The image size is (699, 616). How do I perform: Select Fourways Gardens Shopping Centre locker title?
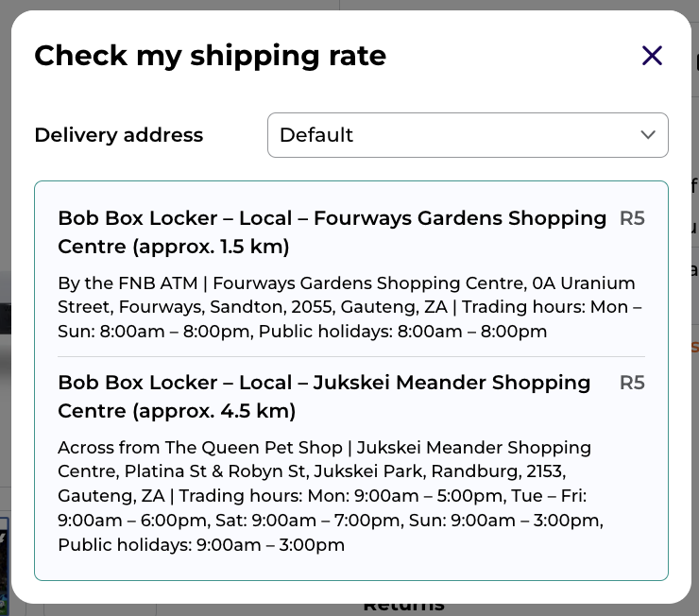pos(332,218)
